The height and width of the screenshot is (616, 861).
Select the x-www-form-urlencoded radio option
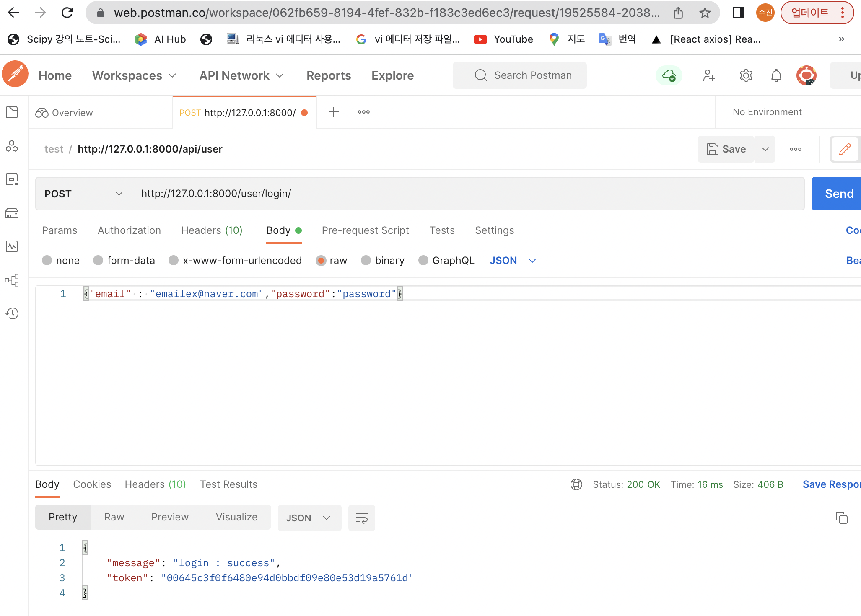click(174, 261)
